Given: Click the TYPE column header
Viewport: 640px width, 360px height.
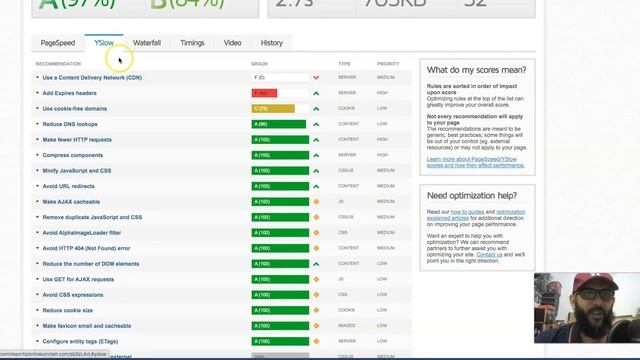Looking at the screenshot, I should point(344,64).
